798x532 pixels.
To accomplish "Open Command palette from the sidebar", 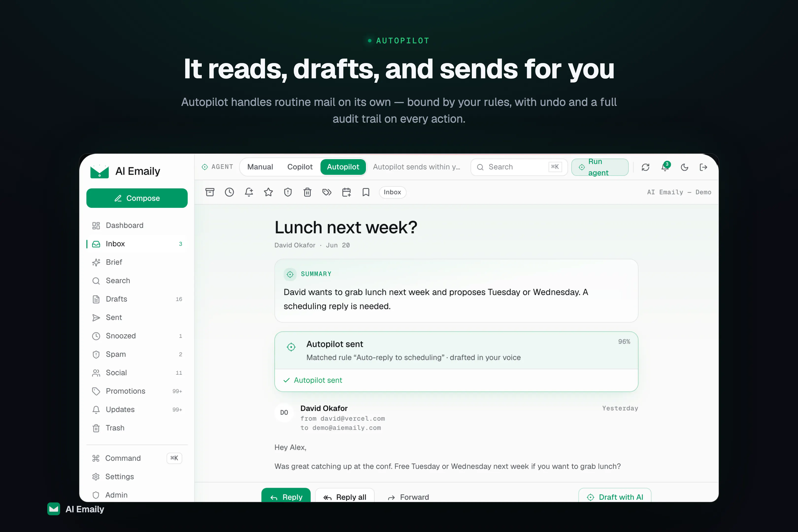I will point(137,458).
